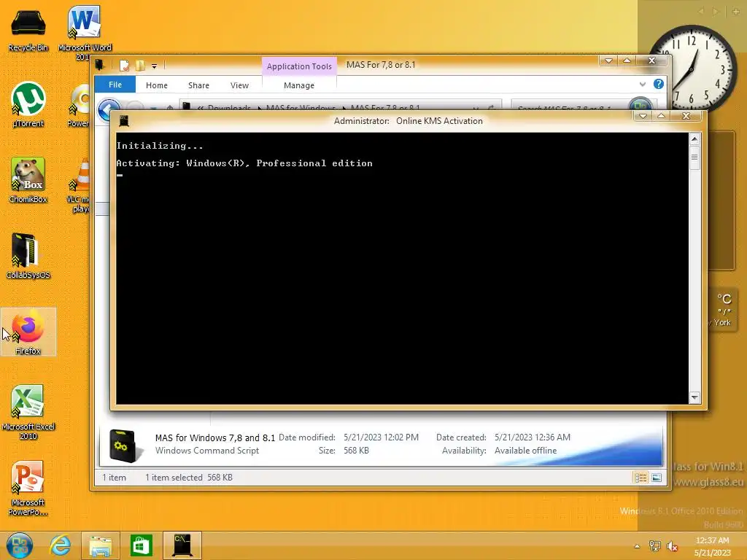Open the Windows Store taskbar icon
This screenshot has height=560, width=747.
[x=141, y=545]
